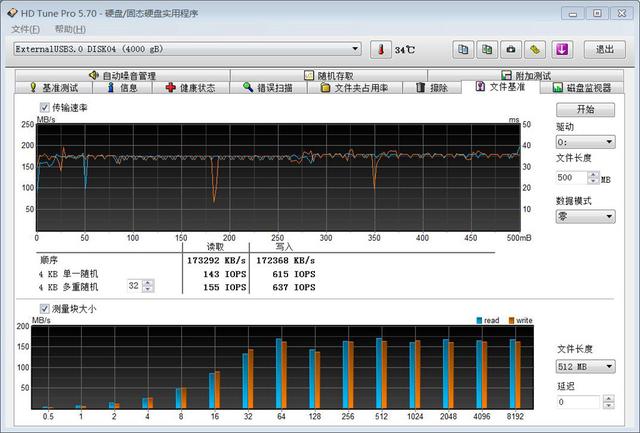The image size is (640, 433).
Task: Open the 信息 tab
Action: 122,88
